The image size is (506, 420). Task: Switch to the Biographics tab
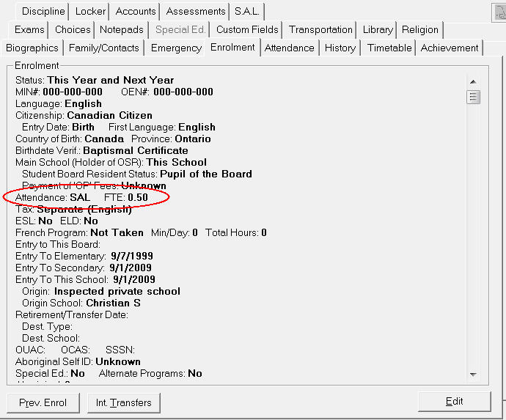[x=32, y=48]
